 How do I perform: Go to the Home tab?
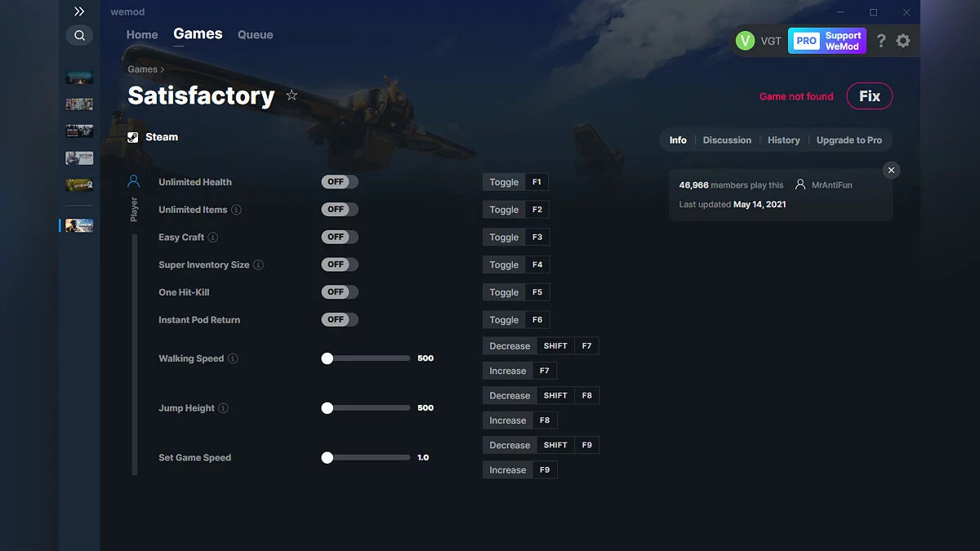coord(142,35)
